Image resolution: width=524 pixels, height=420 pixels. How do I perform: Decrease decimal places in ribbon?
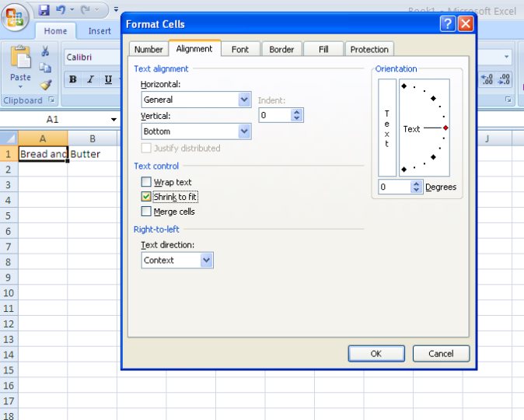[x=504, y=79]
